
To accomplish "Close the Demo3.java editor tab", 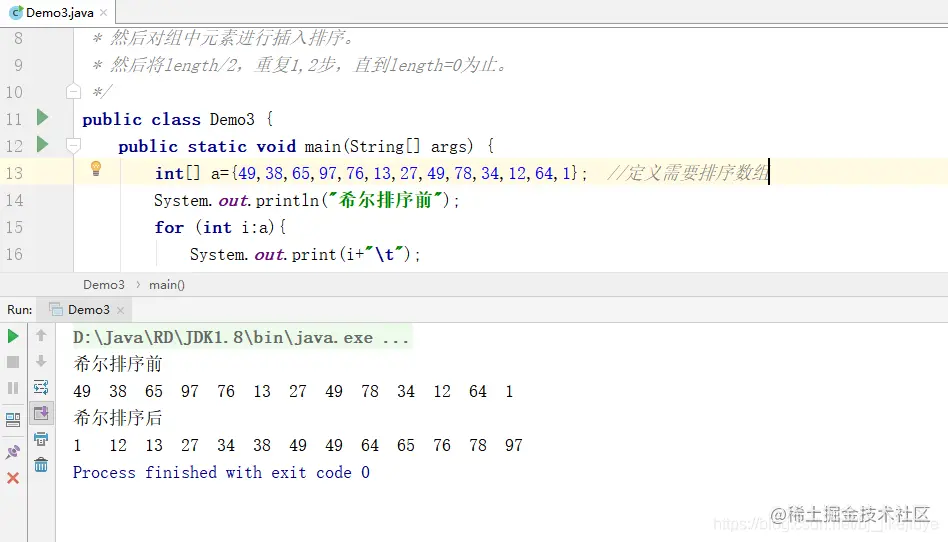I will (103, 12).
